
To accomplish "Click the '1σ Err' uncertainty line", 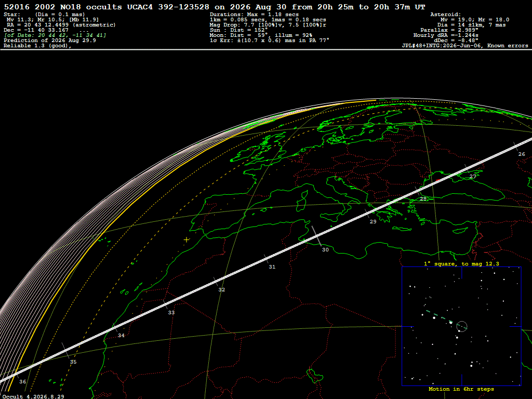I will (270, 41).
